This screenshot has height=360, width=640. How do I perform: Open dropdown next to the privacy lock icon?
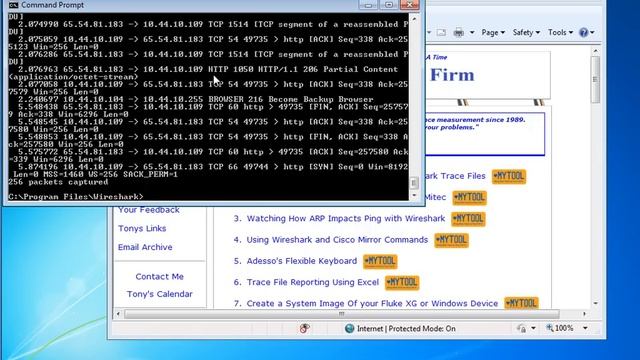click(x=533, y=328)
